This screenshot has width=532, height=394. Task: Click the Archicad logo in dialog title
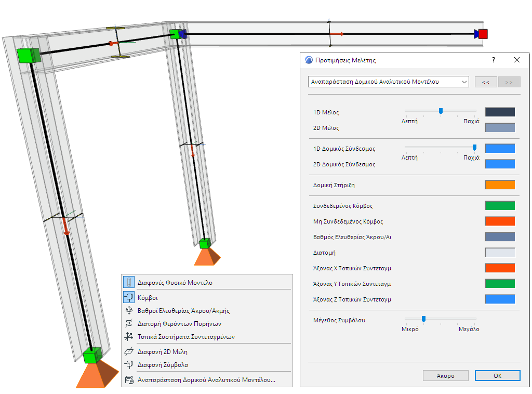[x=309, y=60]
